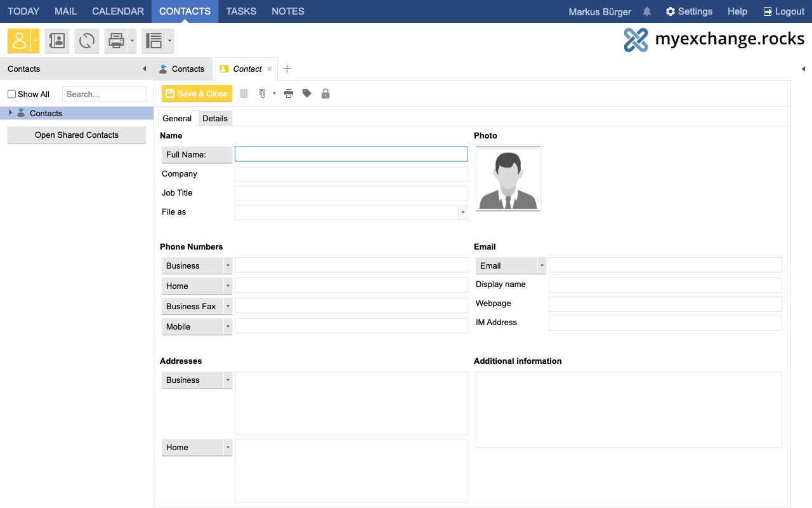
Task: Open Settings with gear icon
Action: pyautogui.click(x=689, y=11)
